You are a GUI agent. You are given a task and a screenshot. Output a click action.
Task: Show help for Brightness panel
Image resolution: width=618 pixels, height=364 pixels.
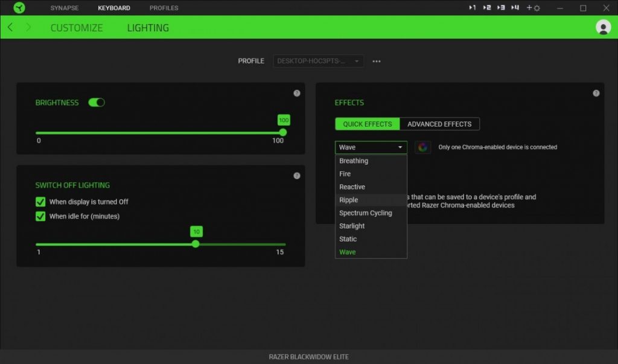[297, 93]
